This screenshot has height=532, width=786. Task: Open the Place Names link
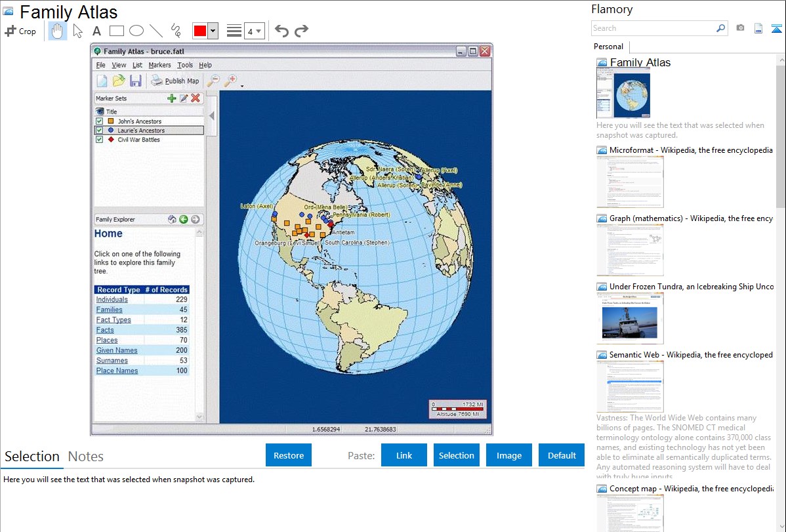tap(117, 371)
